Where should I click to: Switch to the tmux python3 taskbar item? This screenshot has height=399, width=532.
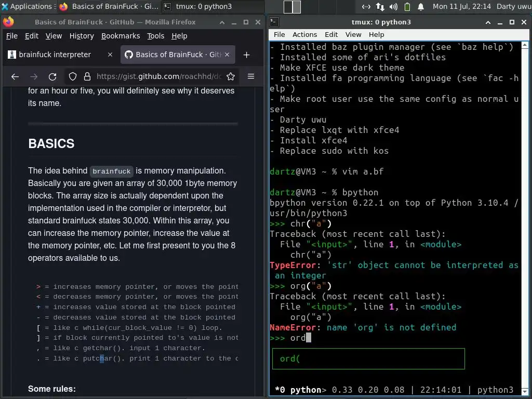pos(198,6)
